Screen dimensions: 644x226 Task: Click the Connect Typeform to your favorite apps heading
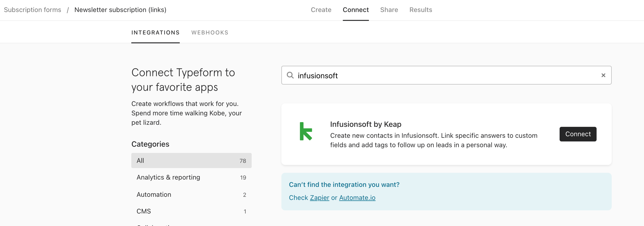(183, 80)
